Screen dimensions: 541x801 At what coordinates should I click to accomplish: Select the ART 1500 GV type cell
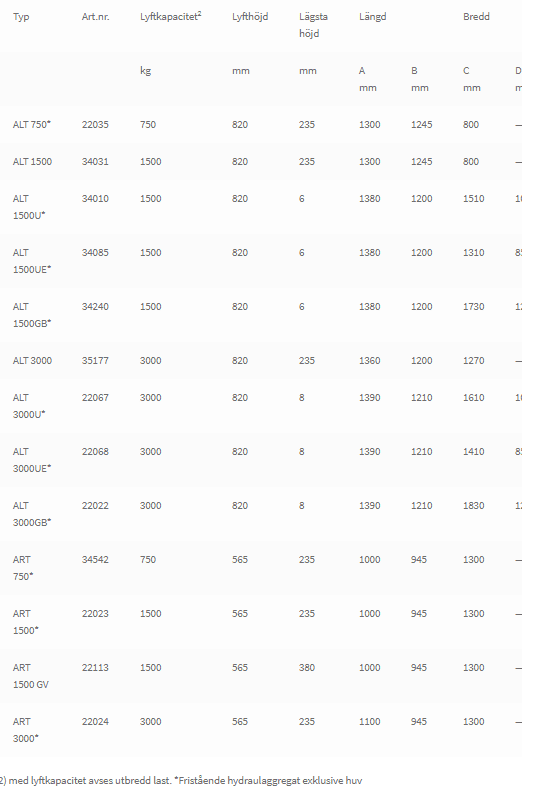pyautogui.click(x=31, y=676)
